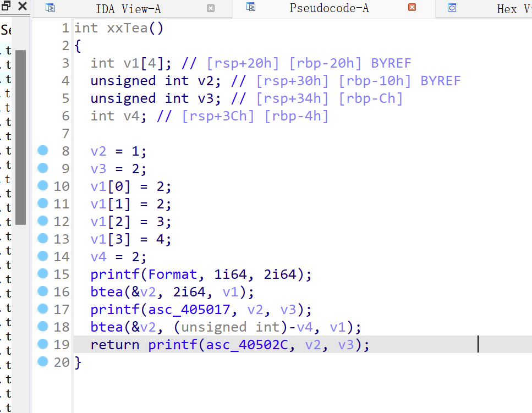Viewport: 532px width, 413px height.
Task: Click (unsigned int) cast on line 18
Action: [x=231, y=327]
